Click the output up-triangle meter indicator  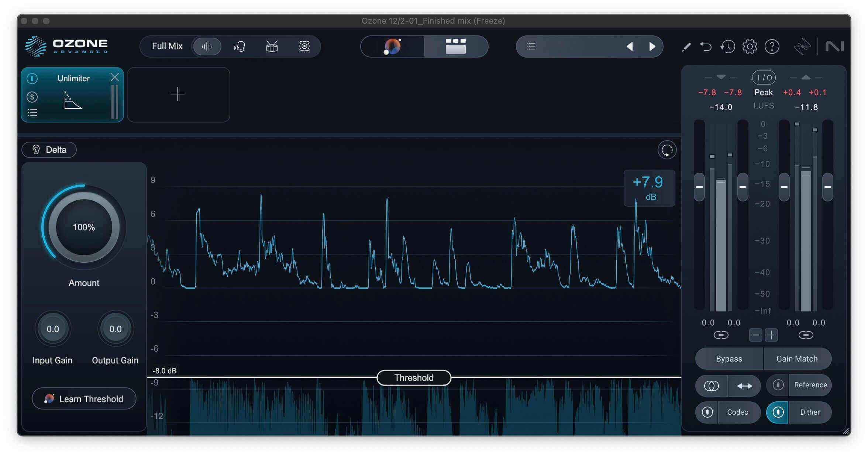[x=806, y=77]
